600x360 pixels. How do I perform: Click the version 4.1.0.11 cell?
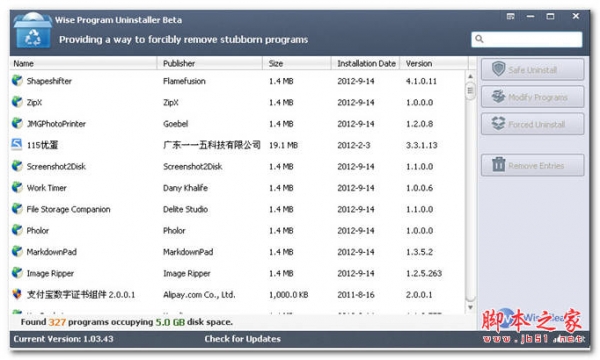[x=421, y=81]
